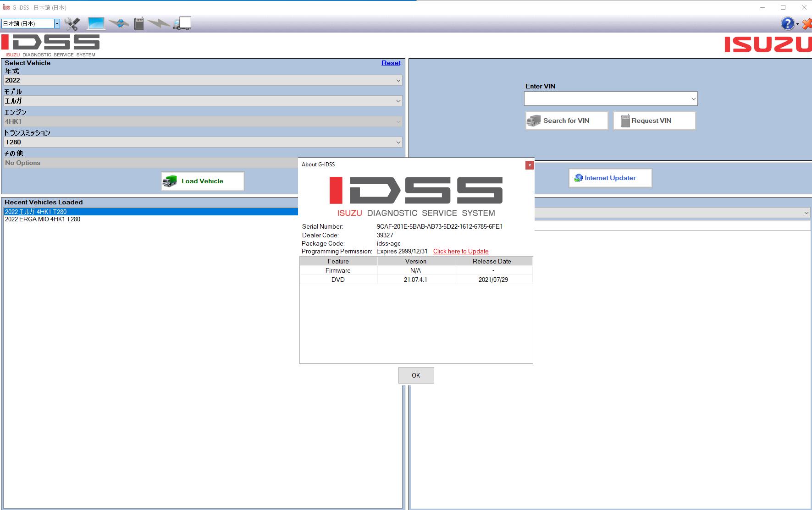Open the トランスミッション T280 dropdown
The height and width of the screenshot is (510, 812).
(397, 142)
